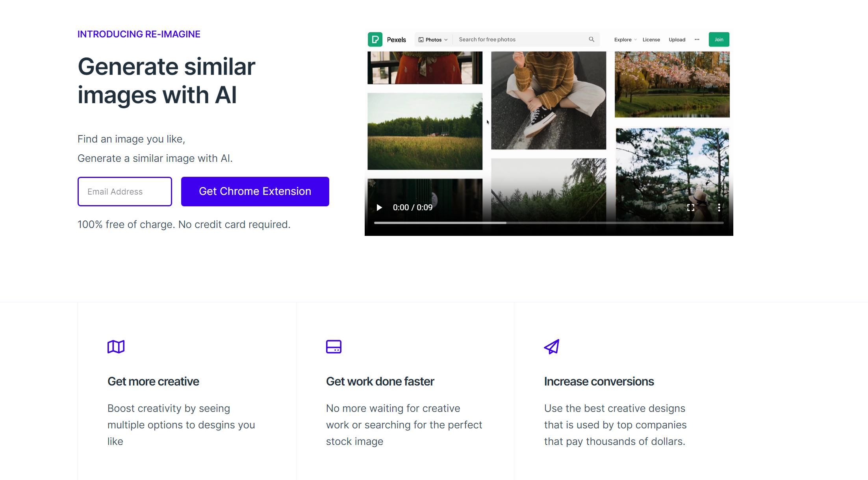Click the Photos filter icon
868x480 pixels.
tap(421, 40)
